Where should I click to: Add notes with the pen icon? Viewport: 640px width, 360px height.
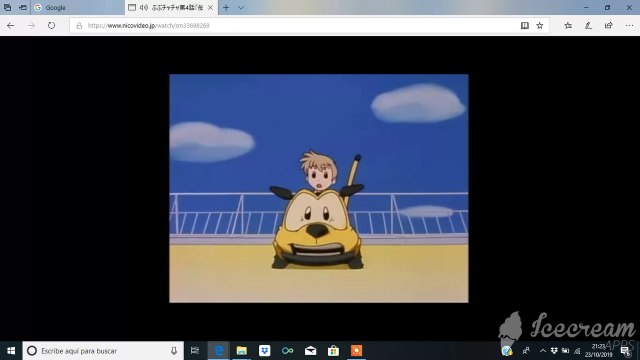tap(588, 25)
